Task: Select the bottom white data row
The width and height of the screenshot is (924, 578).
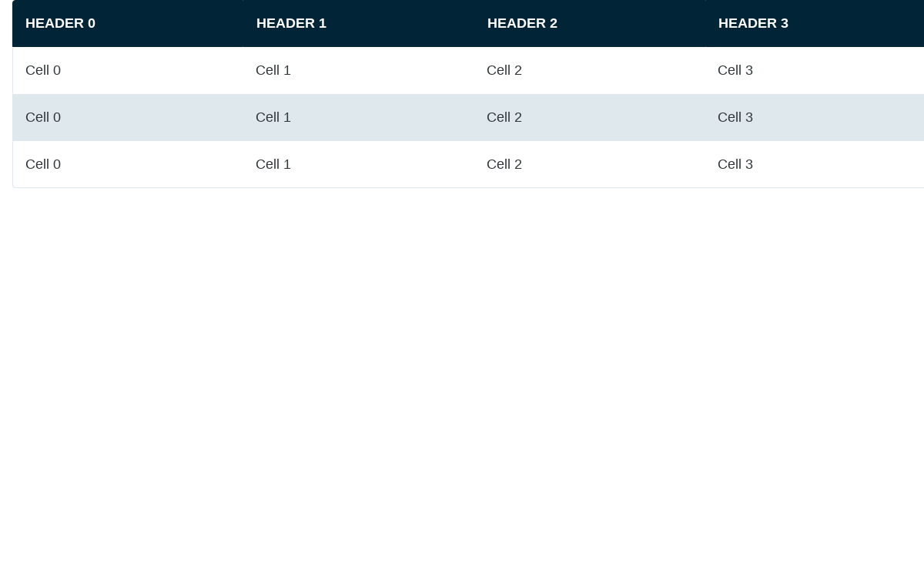Action: pyautogui.click(x=468, y=164)
